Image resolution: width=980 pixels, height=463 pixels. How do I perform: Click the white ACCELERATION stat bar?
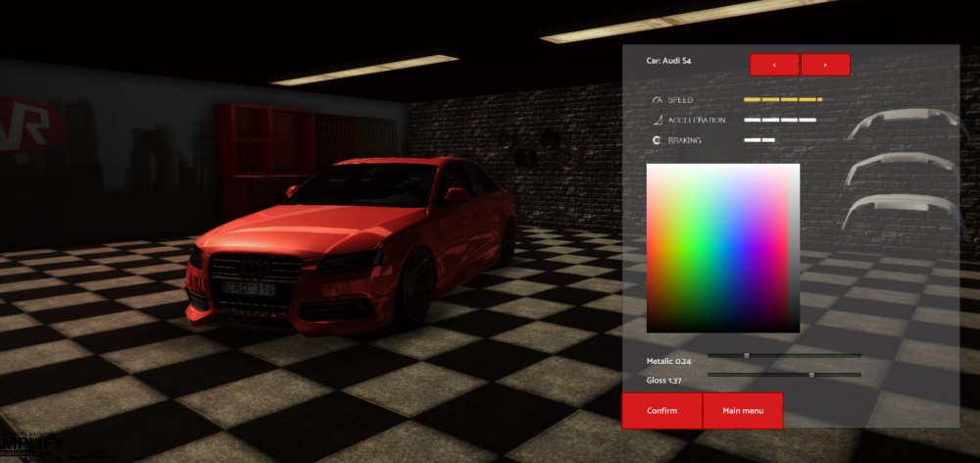(779, 121)
